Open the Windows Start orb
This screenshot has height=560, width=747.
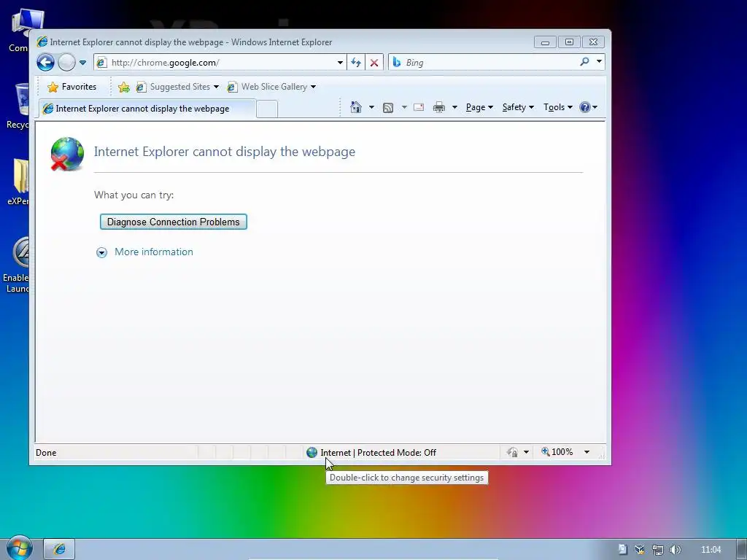(19, 548)
